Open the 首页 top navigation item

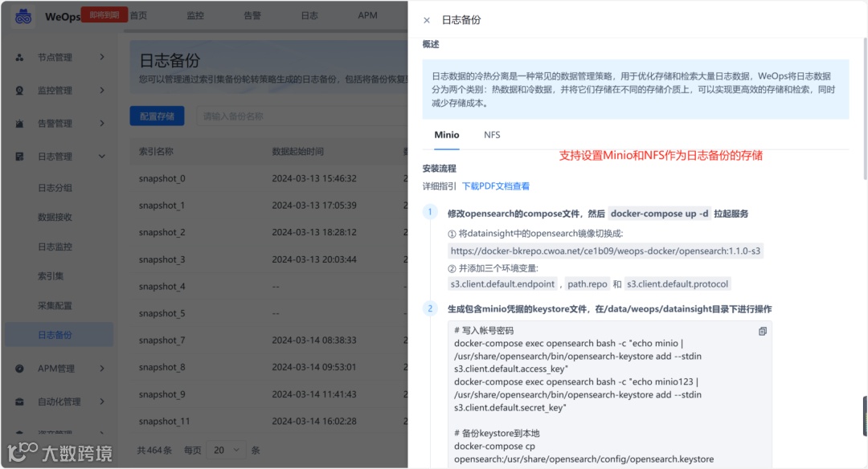[138, 15]
